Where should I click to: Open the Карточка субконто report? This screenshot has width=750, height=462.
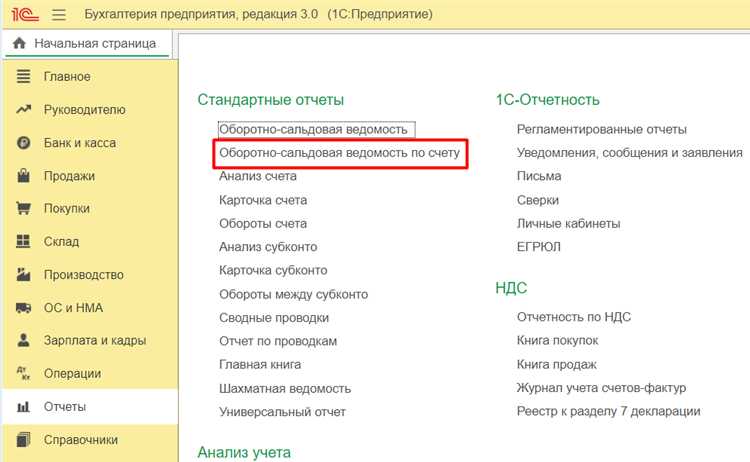[x=273, y=270]
